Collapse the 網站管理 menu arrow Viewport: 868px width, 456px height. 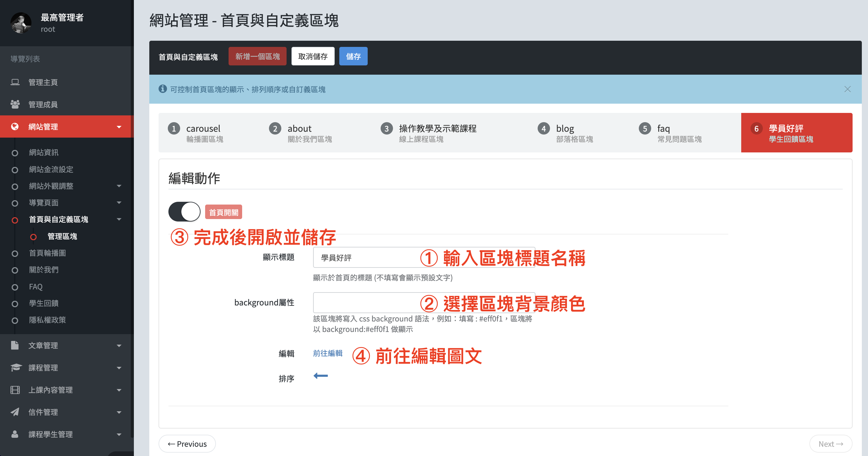119,127
